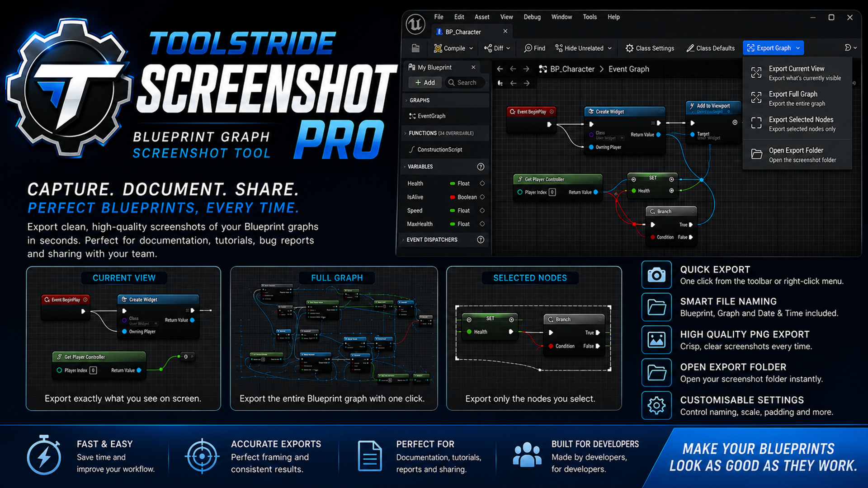Click the Event BeginPlay node header
Screen dimensions: 868x488
point(532,112)
